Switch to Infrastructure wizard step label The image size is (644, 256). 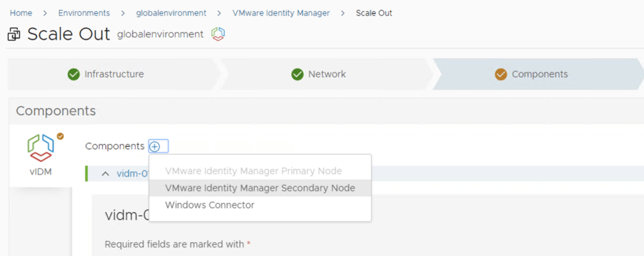[114, 74]
